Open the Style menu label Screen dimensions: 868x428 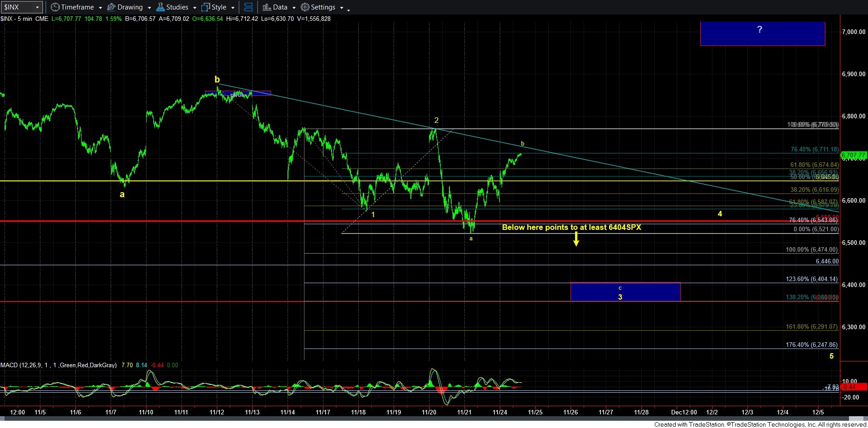pos(219,7)
